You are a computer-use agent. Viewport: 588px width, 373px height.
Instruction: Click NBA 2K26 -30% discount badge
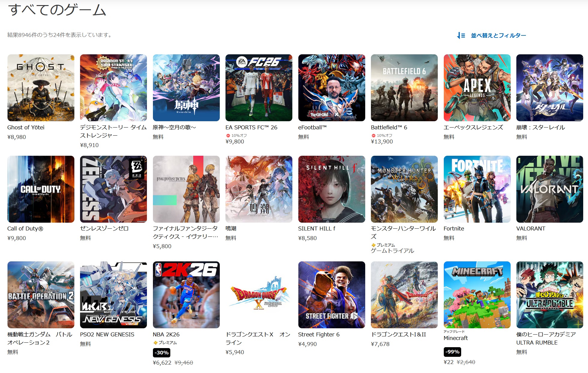tap(162, 353)
